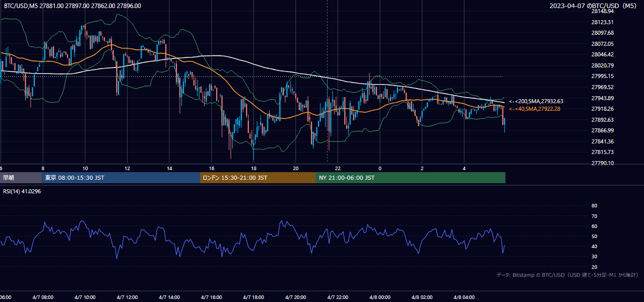Click bottom time label 4/7 20:00
The height and width of the screenshot is (302, 644).
click(296, 297)
